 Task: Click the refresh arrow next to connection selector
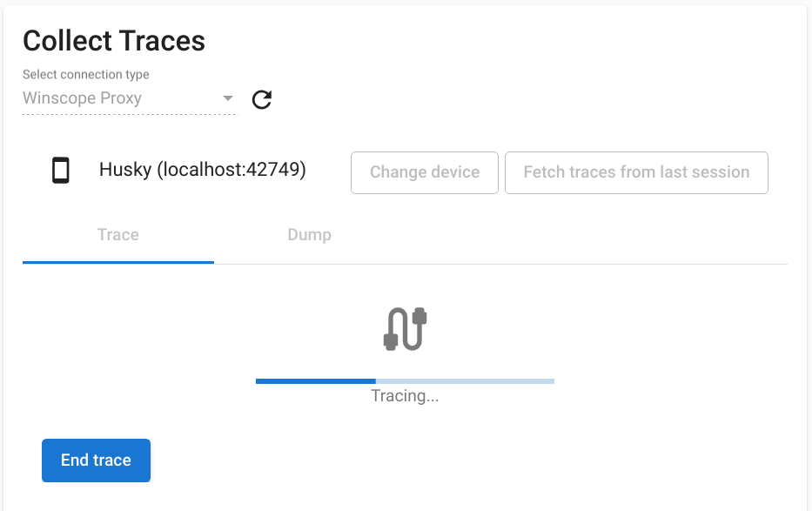(x=261, y=99)
